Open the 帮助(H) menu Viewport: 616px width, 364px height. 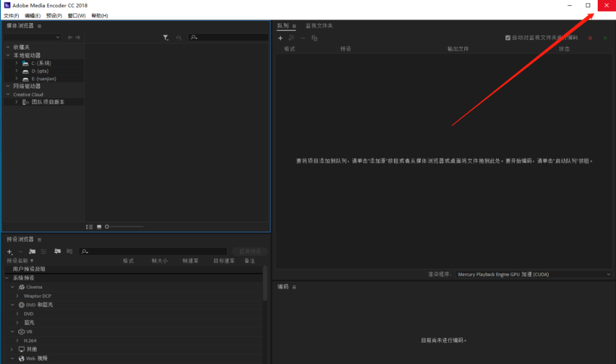pyautogui.click(x=100, y=16)
